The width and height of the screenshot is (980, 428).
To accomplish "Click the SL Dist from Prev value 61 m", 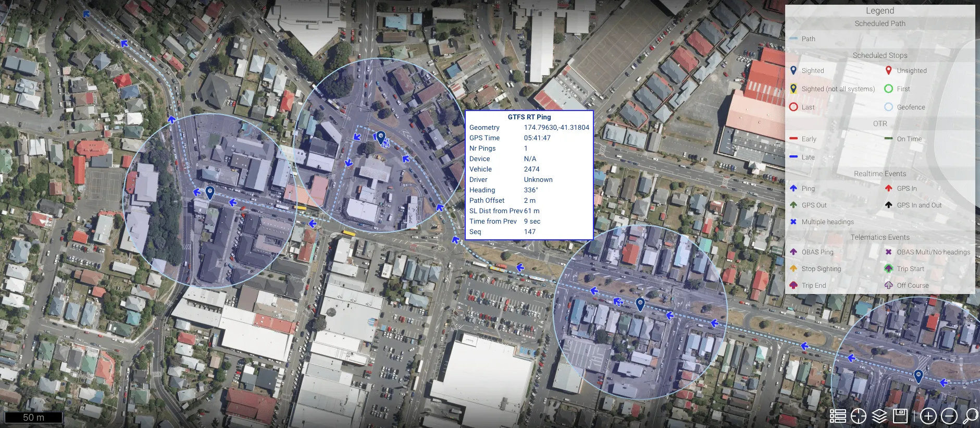I will 531,211.
